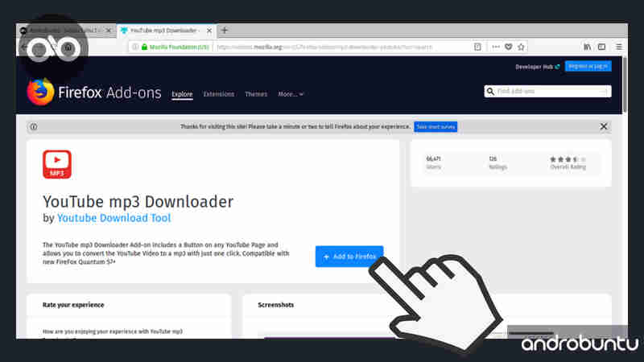644x362 pixels.
Task: Click the Take short survey button
Action: pyautogui.click(x=436, y=127)
